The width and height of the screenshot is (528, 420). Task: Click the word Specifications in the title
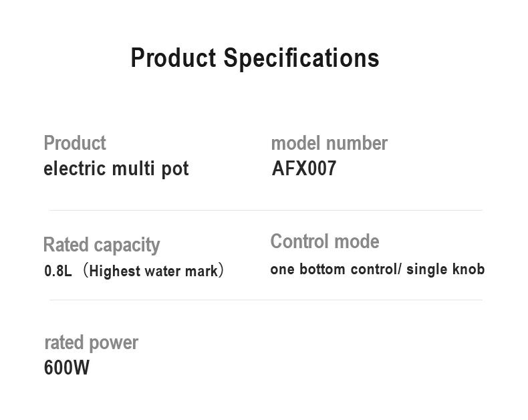click(301, 58)
